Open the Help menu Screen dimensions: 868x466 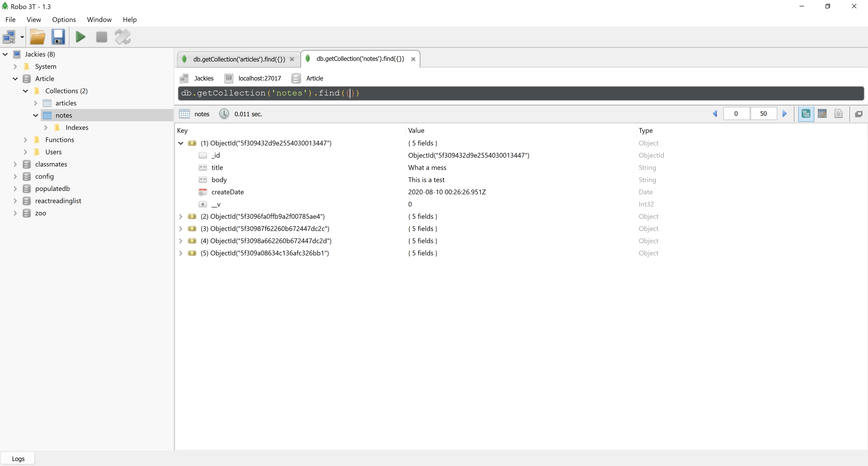coord(130,19)
